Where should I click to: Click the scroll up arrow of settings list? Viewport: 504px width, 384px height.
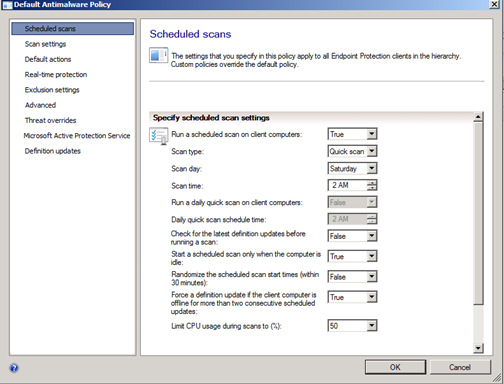tap(478, 117)
